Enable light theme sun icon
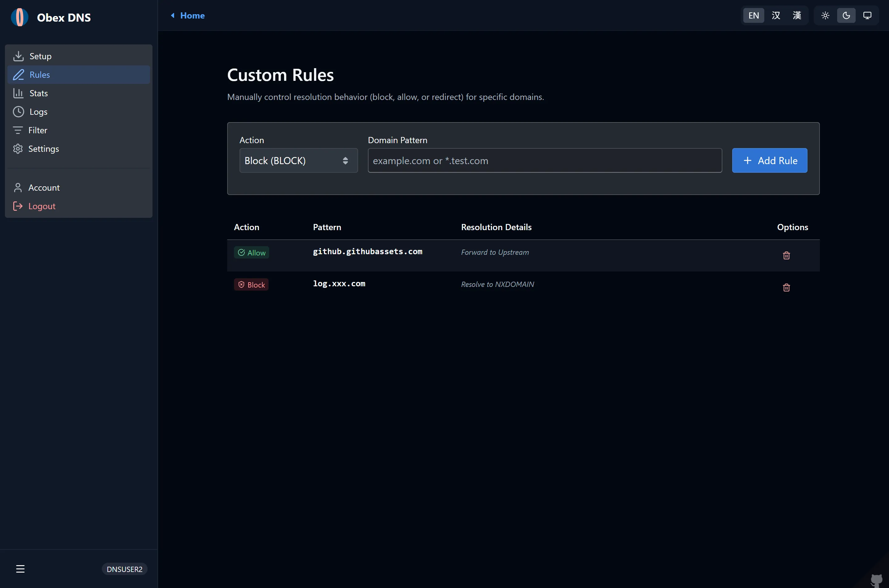This screenshot has height=588, width=889. point(825,15)
